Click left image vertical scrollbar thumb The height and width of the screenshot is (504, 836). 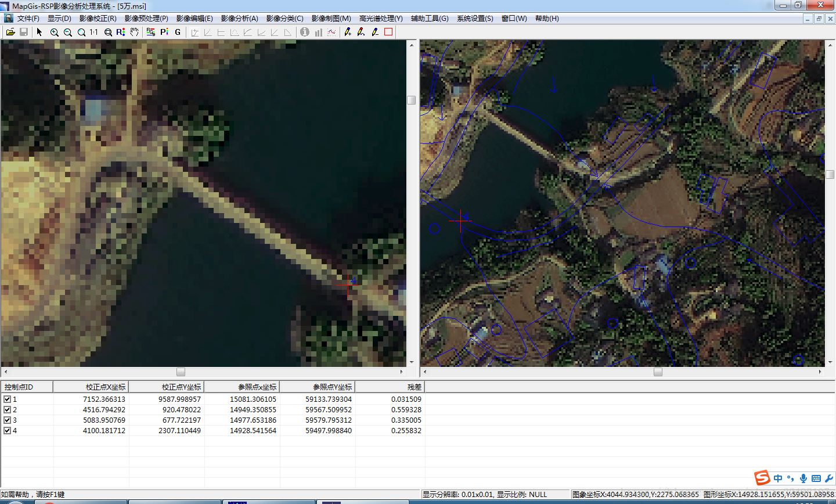coord(411,100)
